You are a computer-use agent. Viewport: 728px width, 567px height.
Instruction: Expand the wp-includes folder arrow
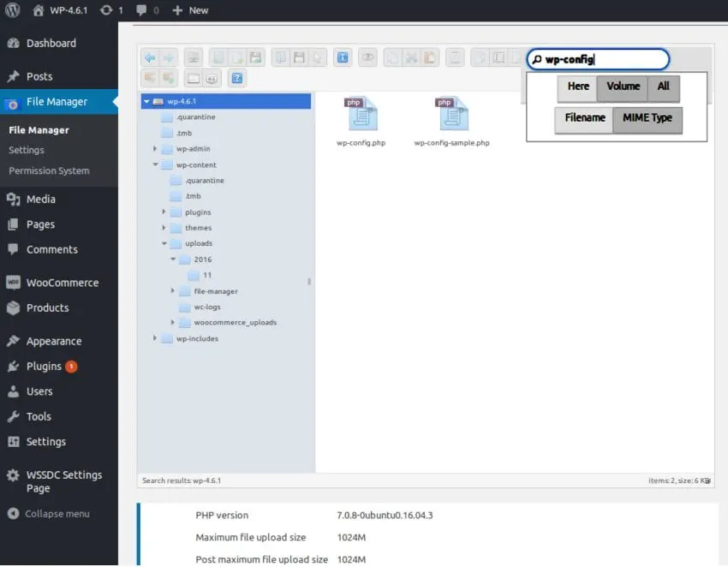click(155, 338)
